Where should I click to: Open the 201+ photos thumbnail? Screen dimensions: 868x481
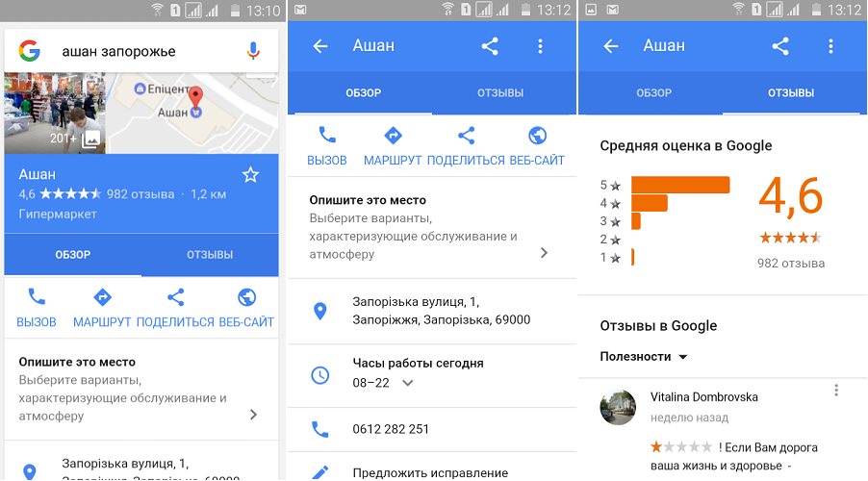(55, 113)
